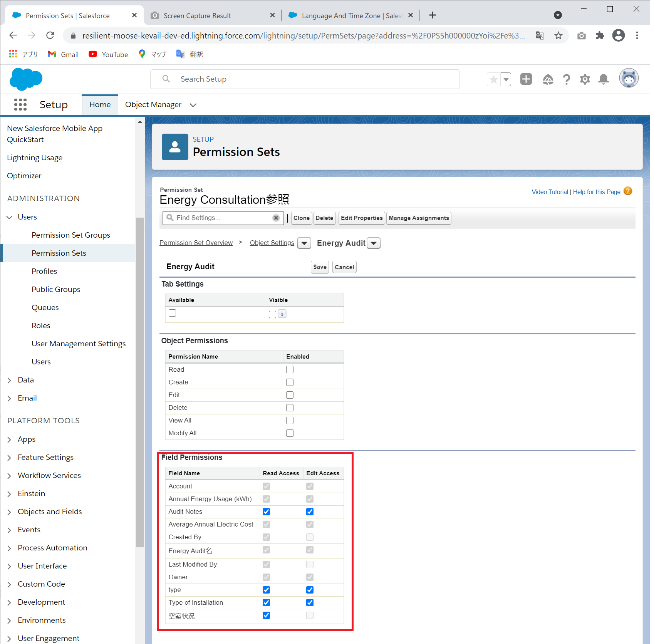Focus the Search Setup field
This screenshot has width=654, height=644.
click(x=305, y=79)
